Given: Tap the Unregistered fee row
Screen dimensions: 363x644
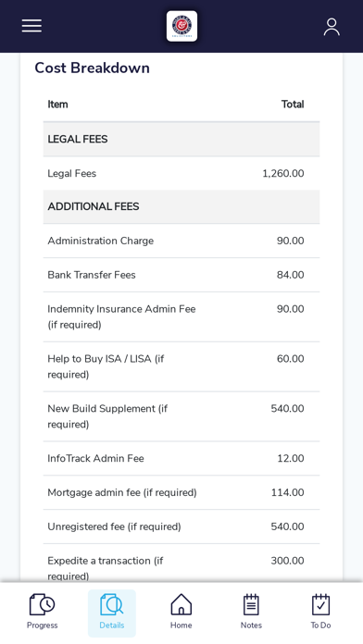Looking at the screenshot, I should point(181,526).
